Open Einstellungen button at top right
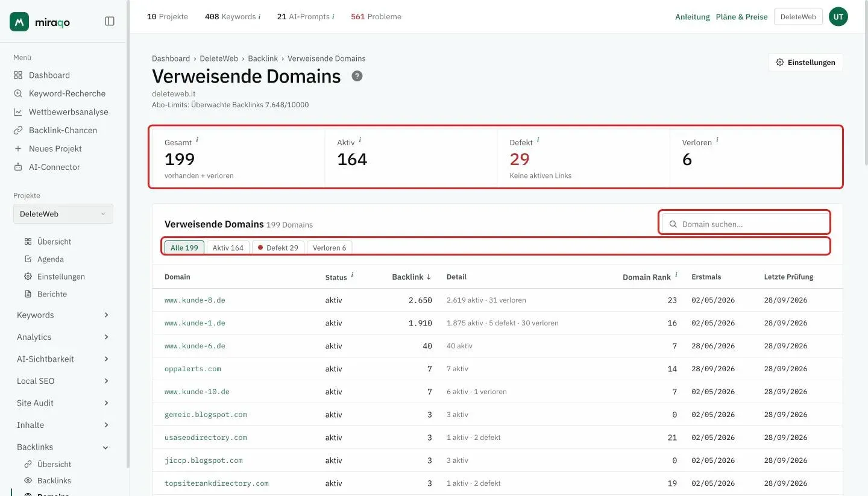 806,63
